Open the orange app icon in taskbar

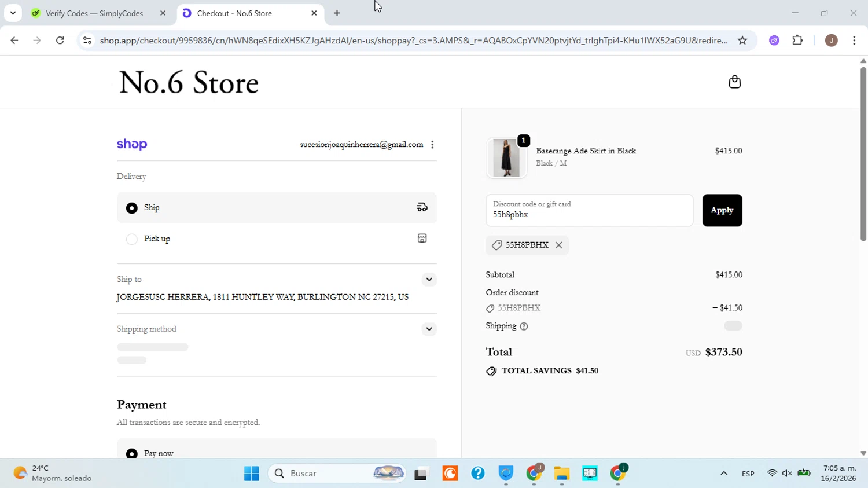coord(450,474)
